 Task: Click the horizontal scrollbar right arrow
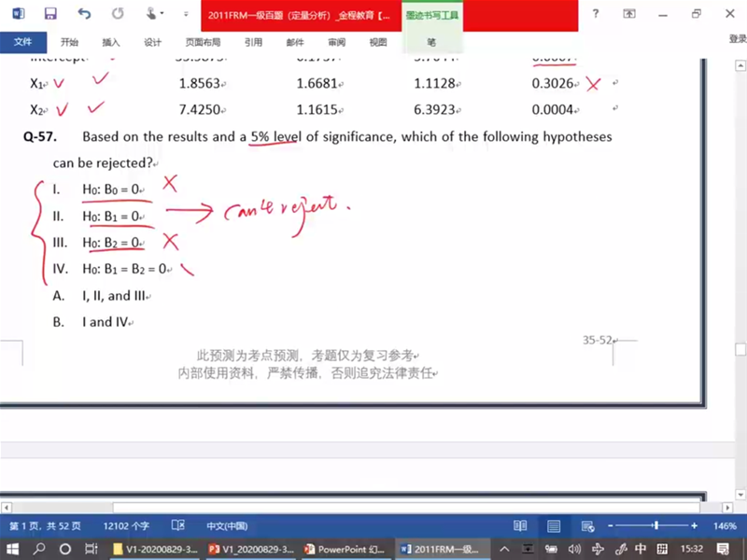pyautogui.click(x=727, y=508)
